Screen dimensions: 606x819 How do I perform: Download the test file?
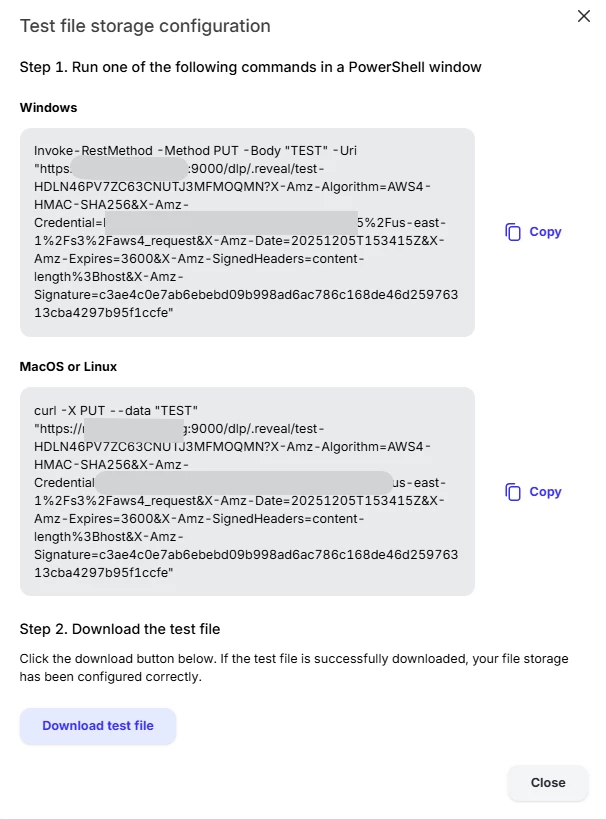click(98, 726)
